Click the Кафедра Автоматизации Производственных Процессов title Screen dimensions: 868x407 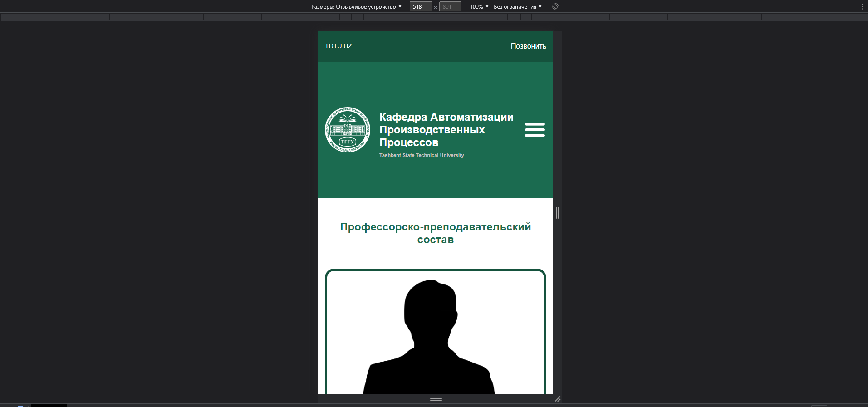pyautogui.click(x=446, y=130)
